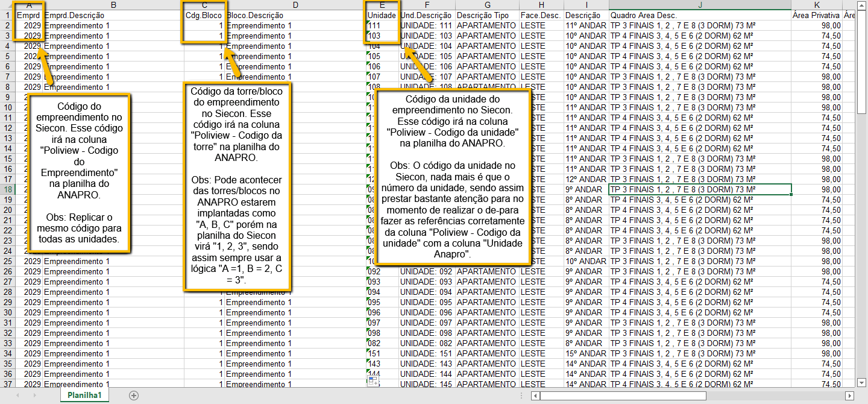Select the 'Descrição Tipo' header cell

coord(486,15)
